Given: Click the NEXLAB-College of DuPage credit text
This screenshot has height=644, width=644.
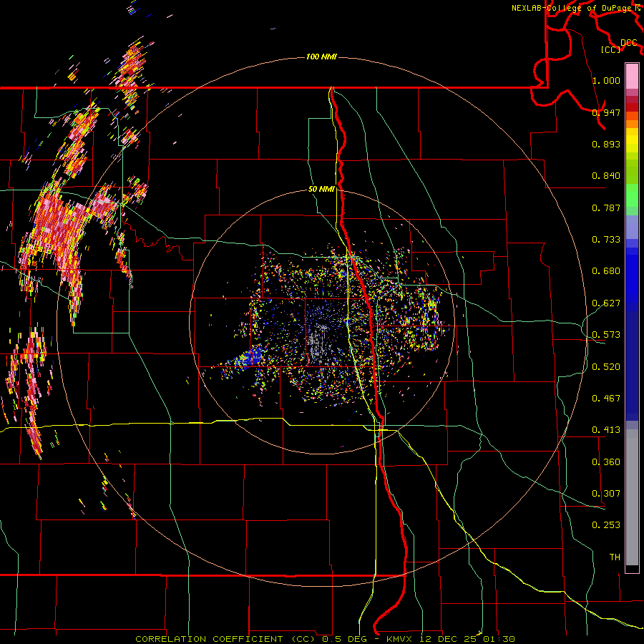Looking at the screenshot, I should click(x=571, y=8).
